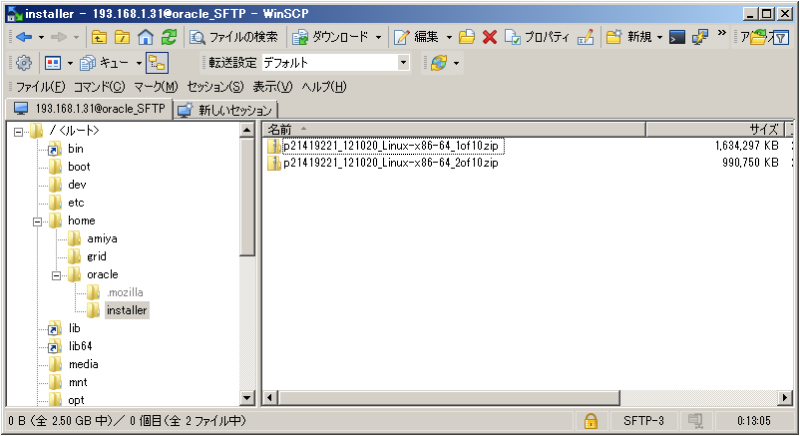Select the installer folder in tree
Screen dimensions: 800x436
(x=127, y=310)
